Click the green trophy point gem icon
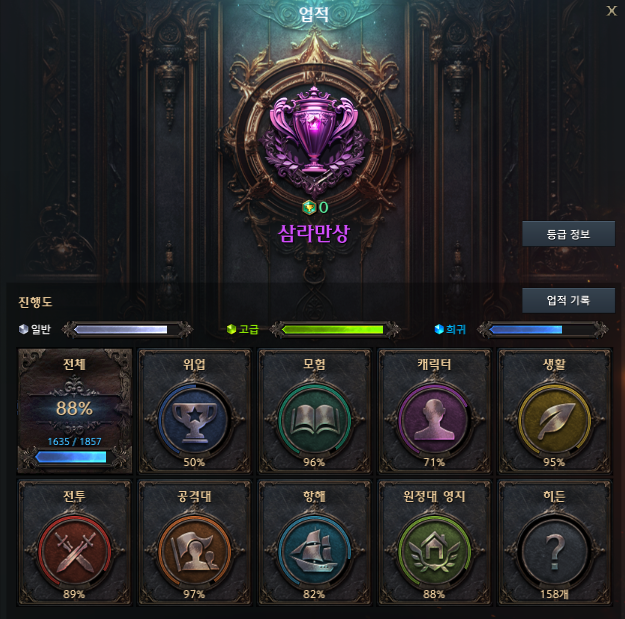 coord(309,207)
